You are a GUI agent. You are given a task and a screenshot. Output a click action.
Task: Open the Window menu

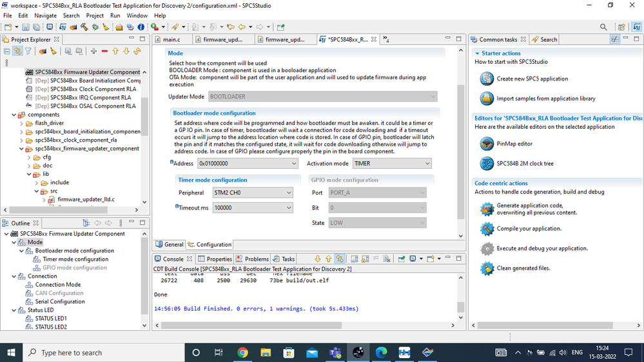137,15
